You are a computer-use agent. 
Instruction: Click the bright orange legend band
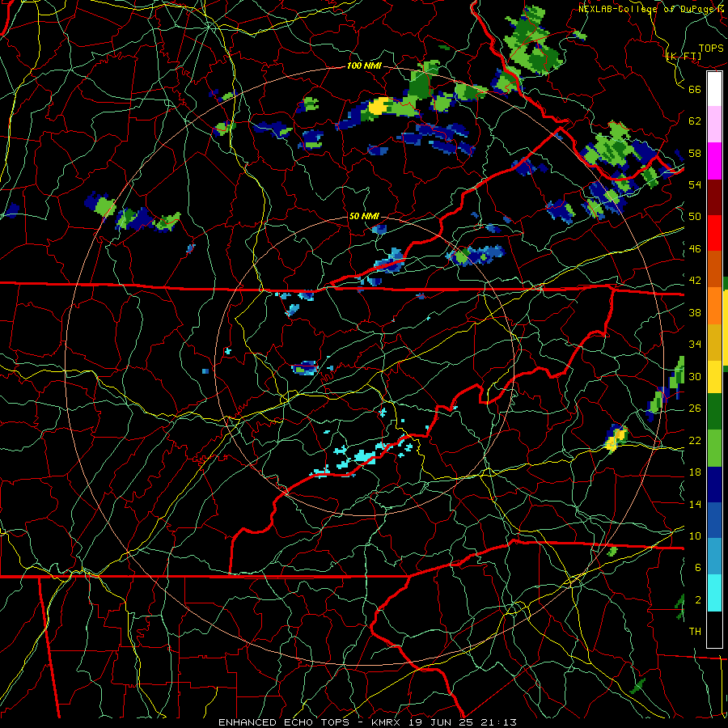click(x=714, y=305)
